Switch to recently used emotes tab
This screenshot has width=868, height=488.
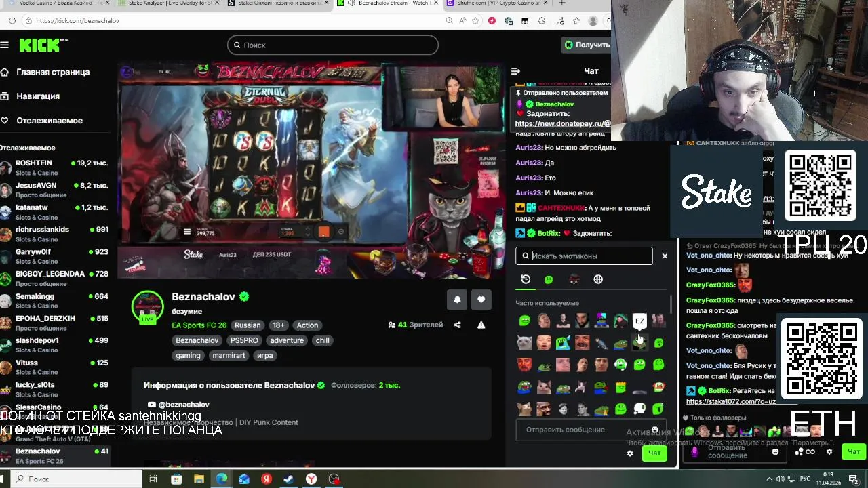click(x=526, y=279)
